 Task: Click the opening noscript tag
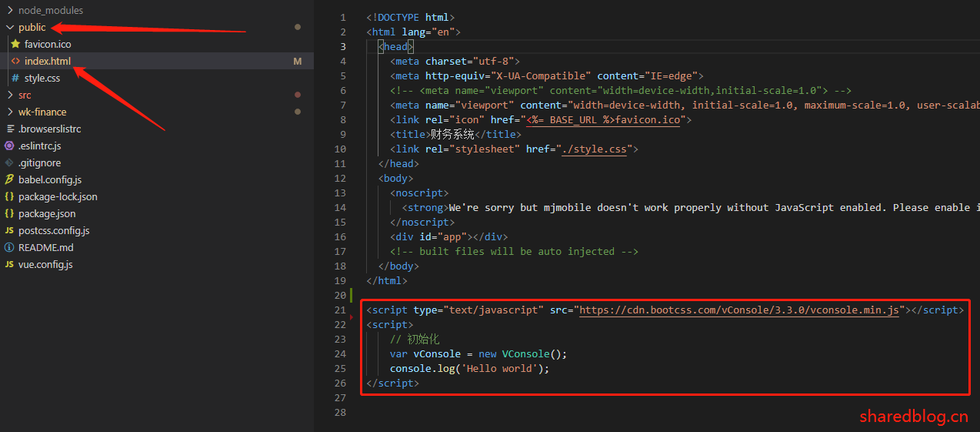click(x=419, y=193)
